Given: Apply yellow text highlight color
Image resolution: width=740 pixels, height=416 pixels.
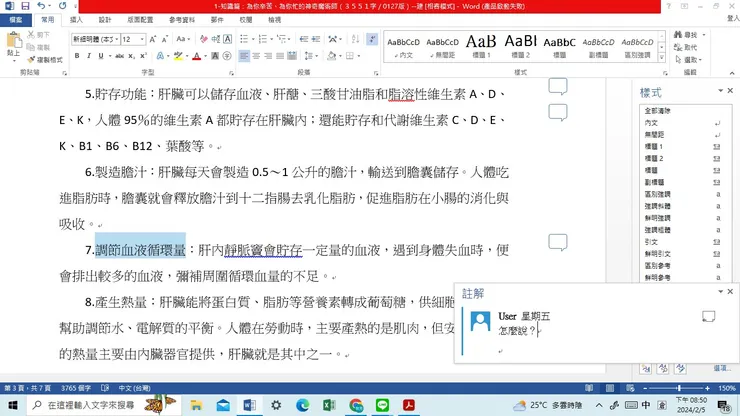Looking at the screenshot, I should click(x=178, y=56).
